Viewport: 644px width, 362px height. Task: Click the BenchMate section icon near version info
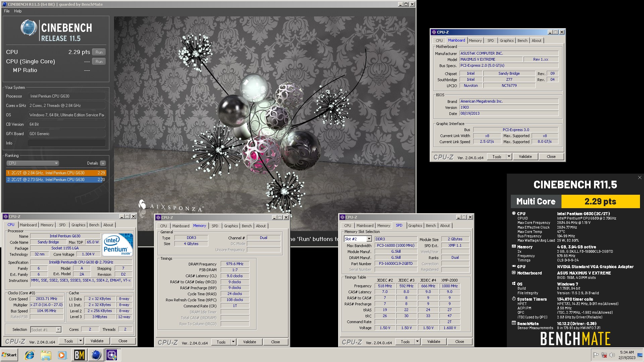point(514,323)
